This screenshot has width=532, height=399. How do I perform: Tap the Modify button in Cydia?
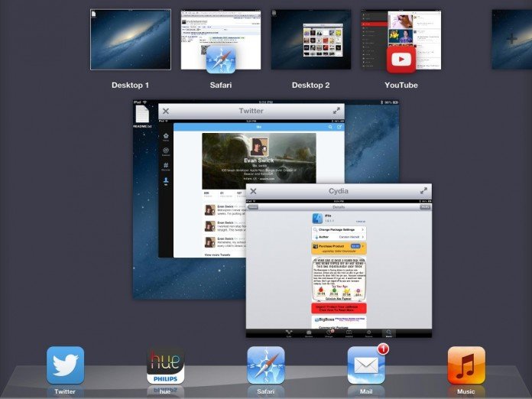click(x=426, y=207)
